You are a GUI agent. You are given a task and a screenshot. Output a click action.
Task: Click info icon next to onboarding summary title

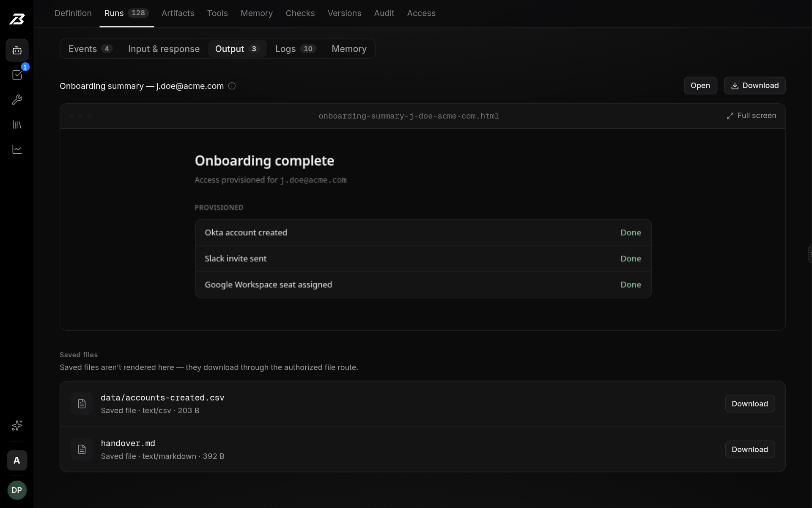(232, 86)
